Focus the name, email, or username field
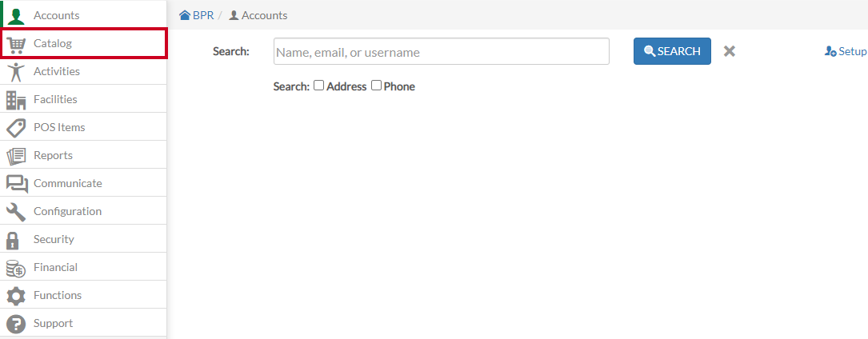 441,51
